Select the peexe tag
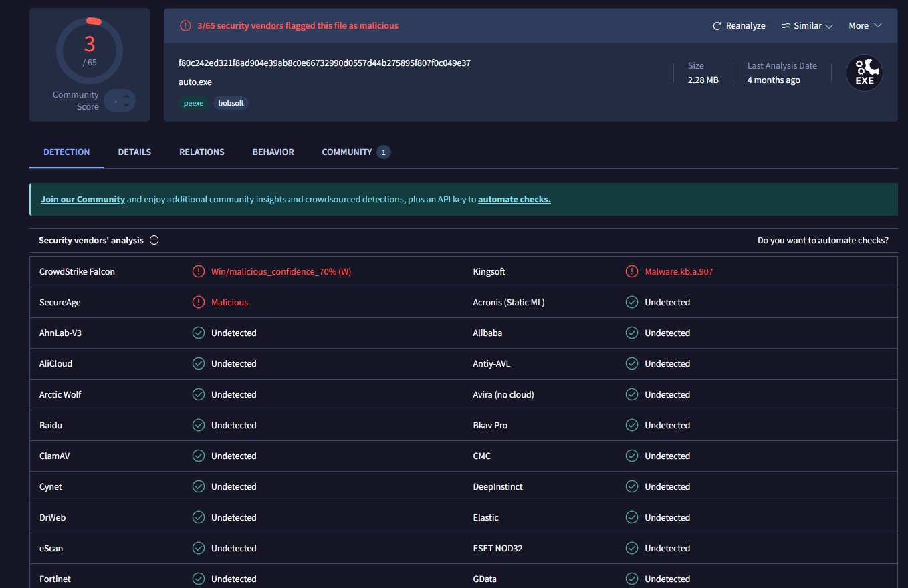 pyautogui.click(x=193, y=103)
